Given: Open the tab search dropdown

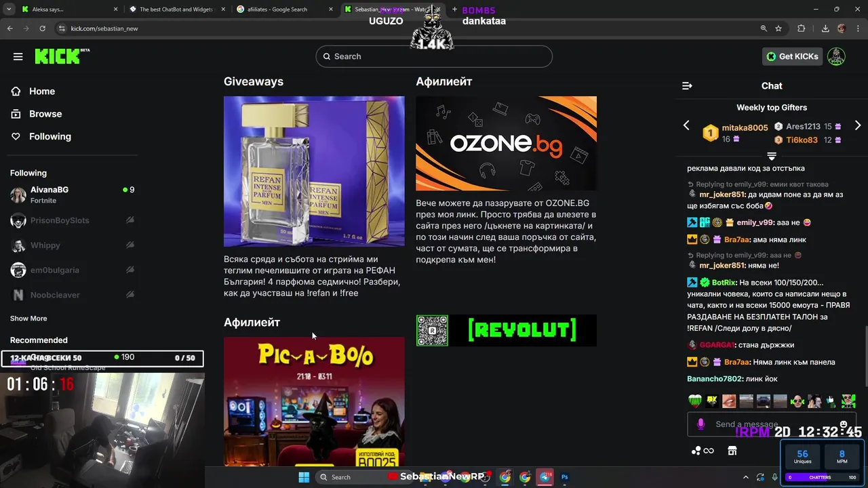Looking at the screenshot, I should point(7,9).
